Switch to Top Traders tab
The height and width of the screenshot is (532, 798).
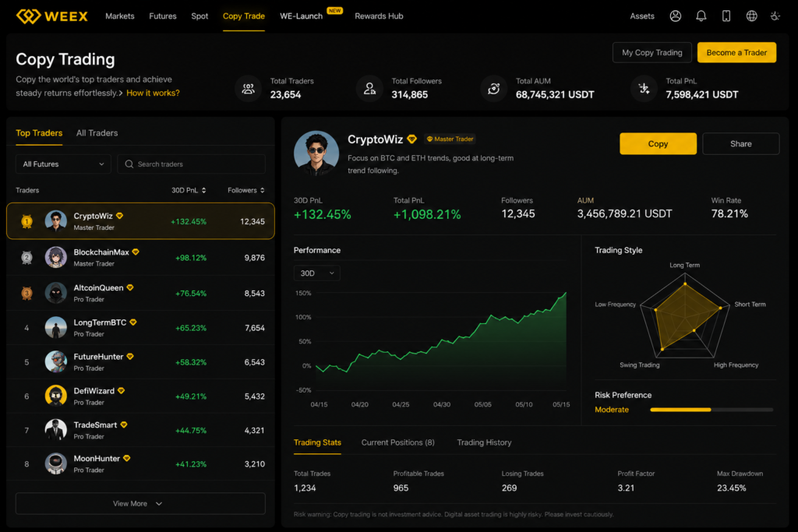pyautogui.click(x=39, y=132)
